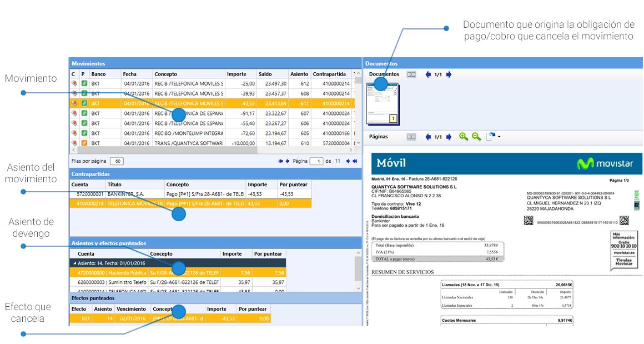Select the RECIBO /MONTELIMP INTEGRA movement row
This screenshot has width=644, height=344.
click(212, 133)
